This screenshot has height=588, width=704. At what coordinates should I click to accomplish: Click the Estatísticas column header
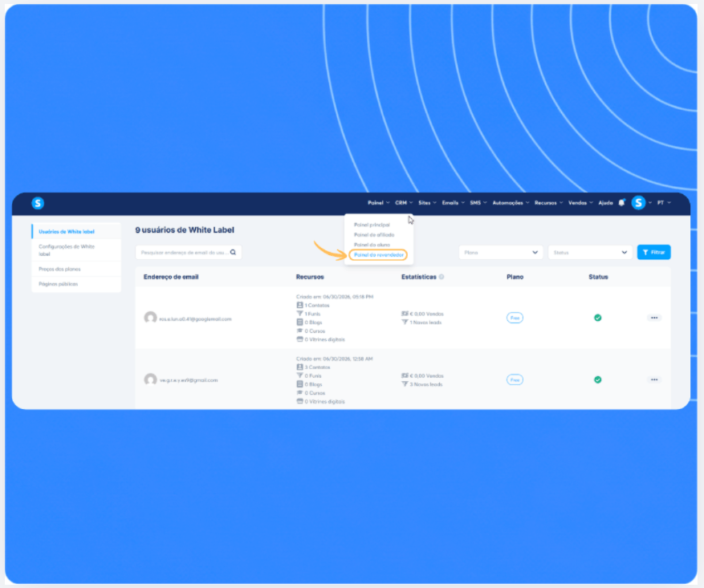418,277
